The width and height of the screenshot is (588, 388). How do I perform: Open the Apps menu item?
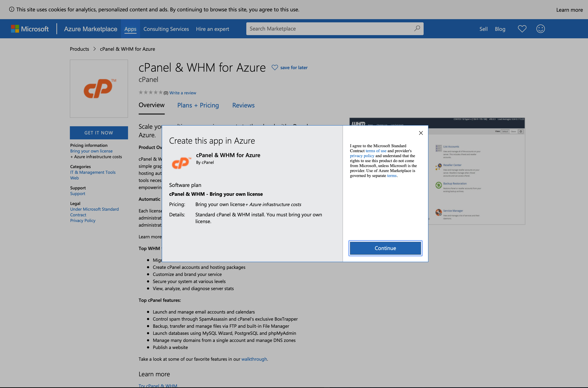point(130,29)
